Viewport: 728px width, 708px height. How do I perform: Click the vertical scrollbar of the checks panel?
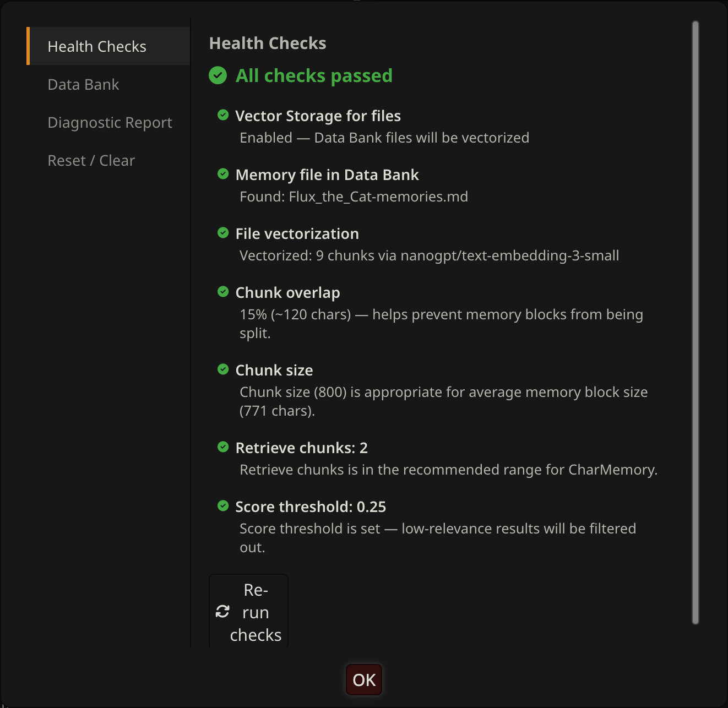tap(696, 322)
